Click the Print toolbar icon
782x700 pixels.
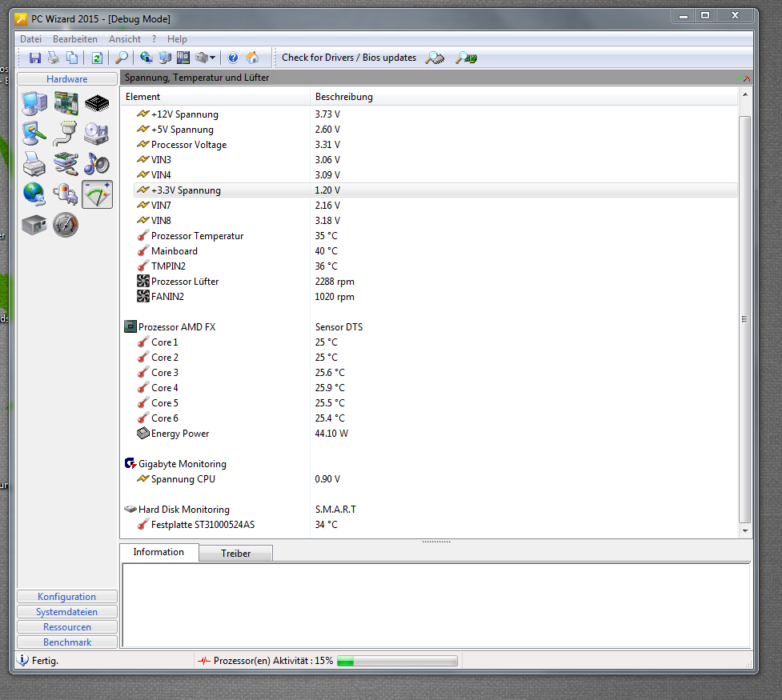[54, 58]
